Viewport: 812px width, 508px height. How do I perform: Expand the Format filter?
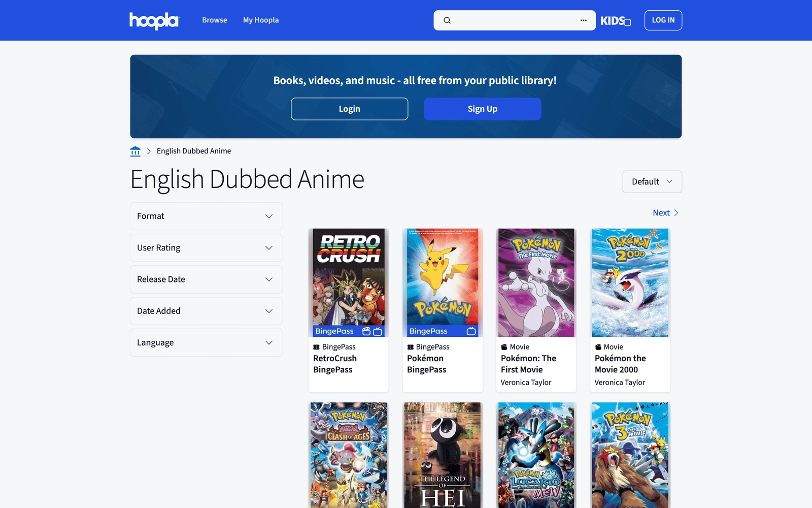206,216
